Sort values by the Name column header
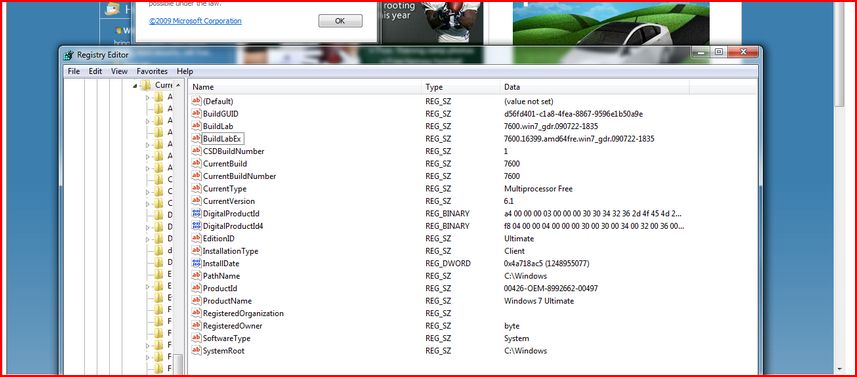Viewport: 857px width, 377px height. click(305, 87)
